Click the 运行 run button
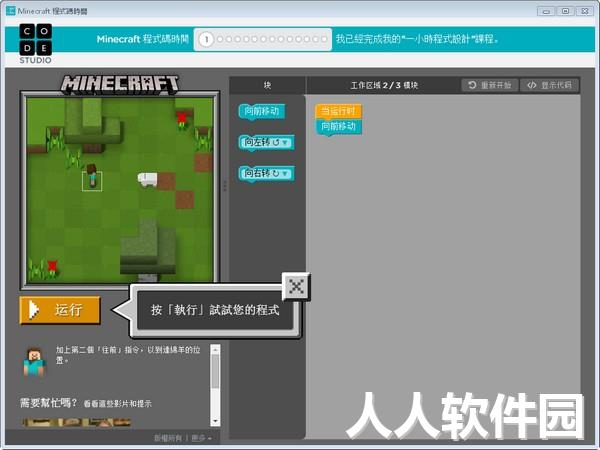Viewport: 600px width, 450px height. 60,310
